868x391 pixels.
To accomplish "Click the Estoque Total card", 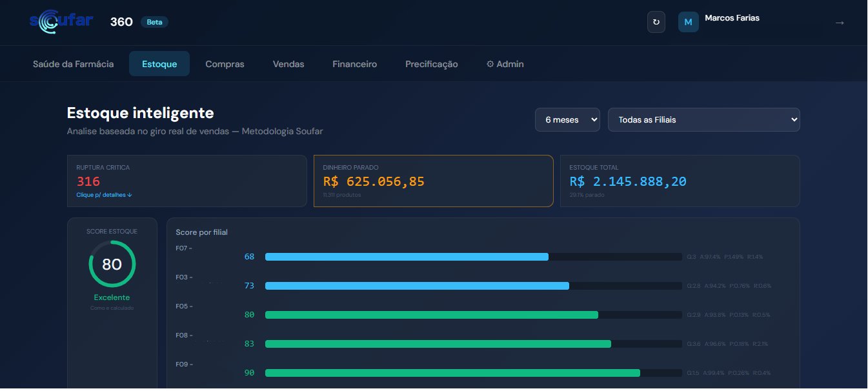I will click(x=680, y=181).
